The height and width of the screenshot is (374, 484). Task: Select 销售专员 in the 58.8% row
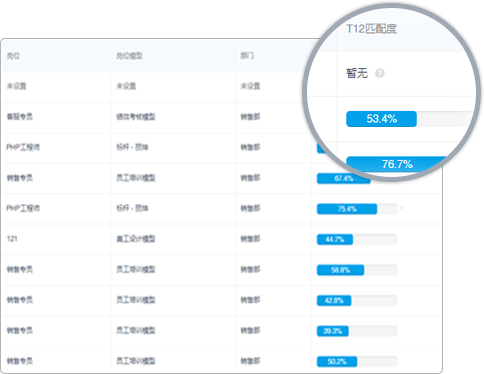(20, 269)
